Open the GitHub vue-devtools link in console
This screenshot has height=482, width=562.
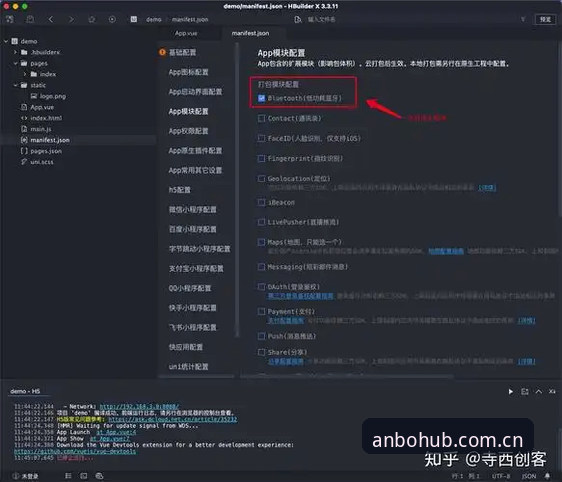pos(75,451)
